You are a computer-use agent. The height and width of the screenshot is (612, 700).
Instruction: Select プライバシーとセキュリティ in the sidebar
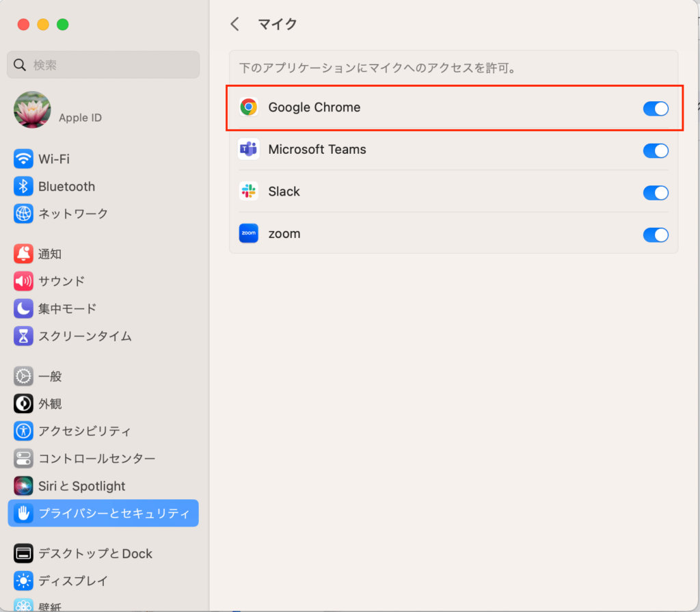103,514
